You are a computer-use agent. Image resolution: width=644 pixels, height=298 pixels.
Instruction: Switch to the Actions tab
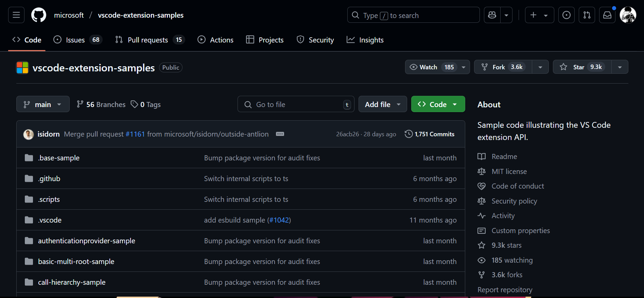(x=215, y=40)
